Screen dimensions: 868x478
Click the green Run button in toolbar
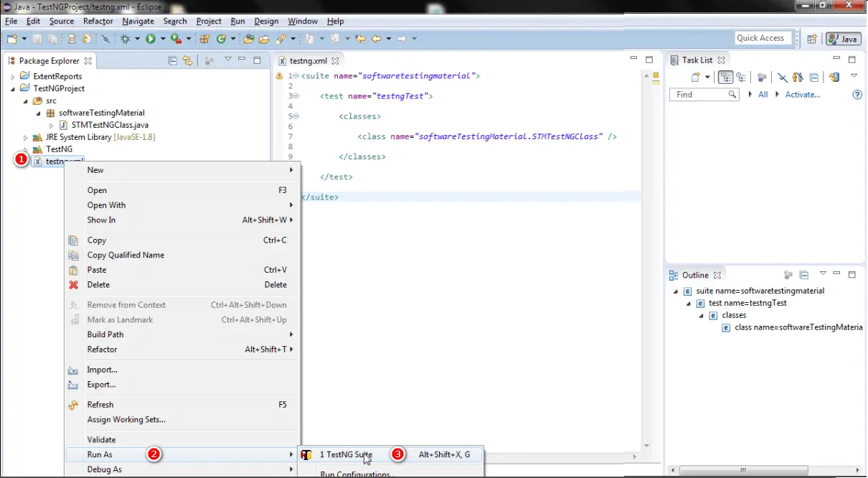[151, 39]
